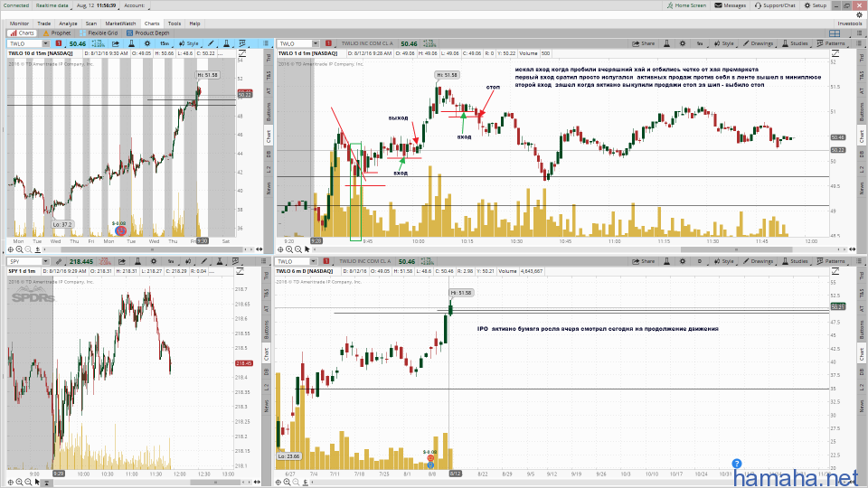Toggle the expand arrows at right of 15m chart scrollbar
The width and height of the screenshot is (868, 488).
click(259, 249)
